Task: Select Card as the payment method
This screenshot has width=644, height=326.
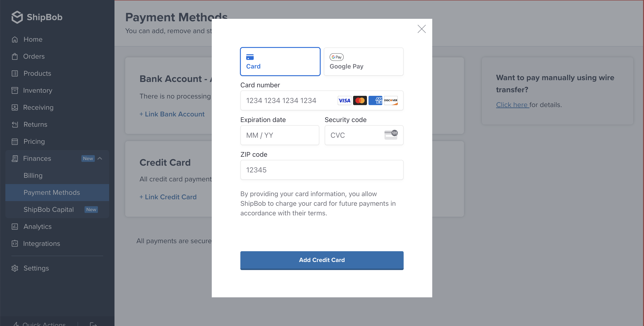Action: click(280, 61)
